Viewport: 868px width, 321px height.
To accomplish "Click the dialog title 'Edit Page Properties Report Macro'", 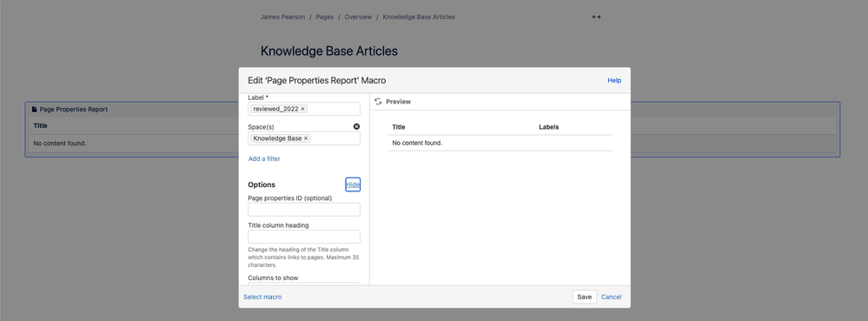I will coord(316,80).
